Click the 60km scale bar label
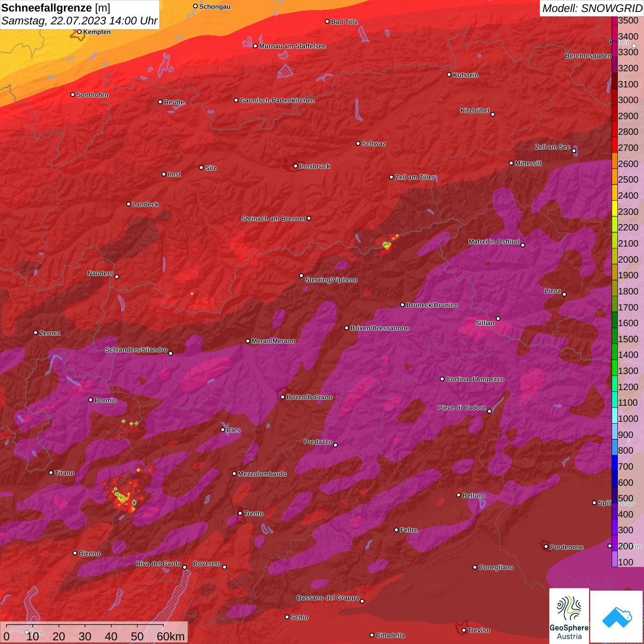The width and height of the screenshot is (644, 644). (171, 636)
